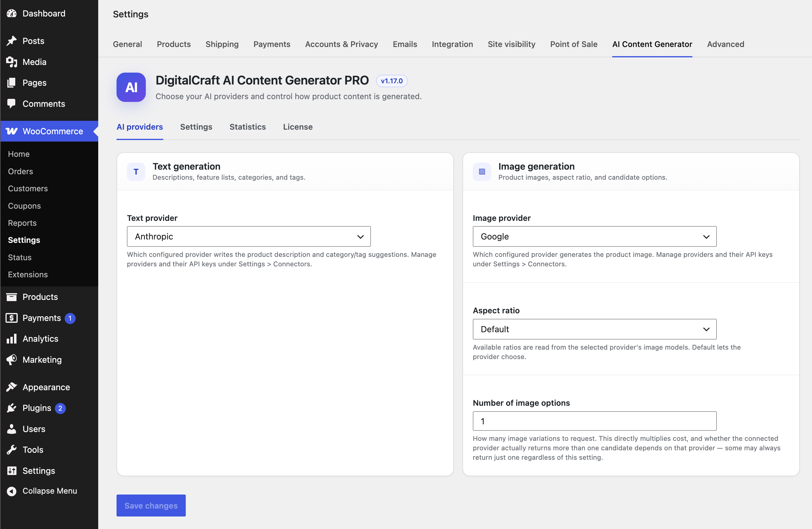The width and height of the screenshot is (812, 529).
Task: Switch to the AI providers sub-tab
Action: point(140,127)
